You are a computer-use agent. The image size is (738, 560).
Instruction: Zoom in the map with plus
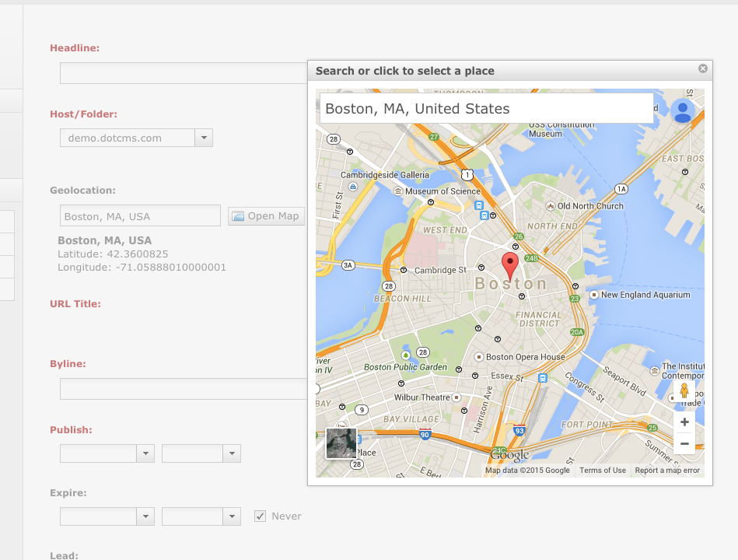click(684, 422)
